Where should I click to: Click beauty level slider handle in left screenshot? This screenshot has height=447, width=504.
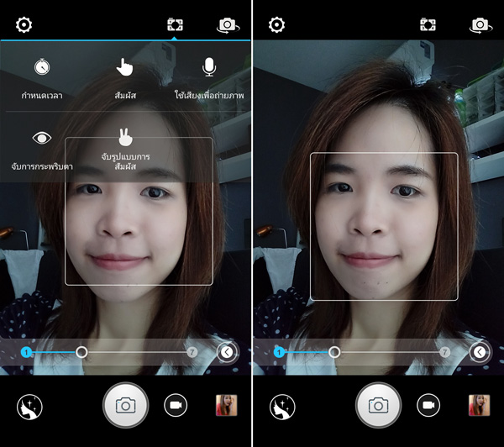click(x=81, y=352)
